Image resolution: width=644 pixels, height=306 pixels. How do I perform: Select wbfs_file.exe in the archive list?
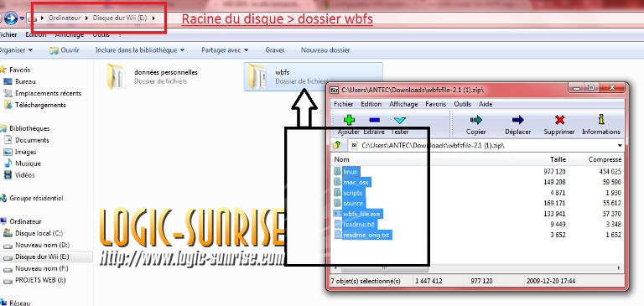click(x=361, y=214)
